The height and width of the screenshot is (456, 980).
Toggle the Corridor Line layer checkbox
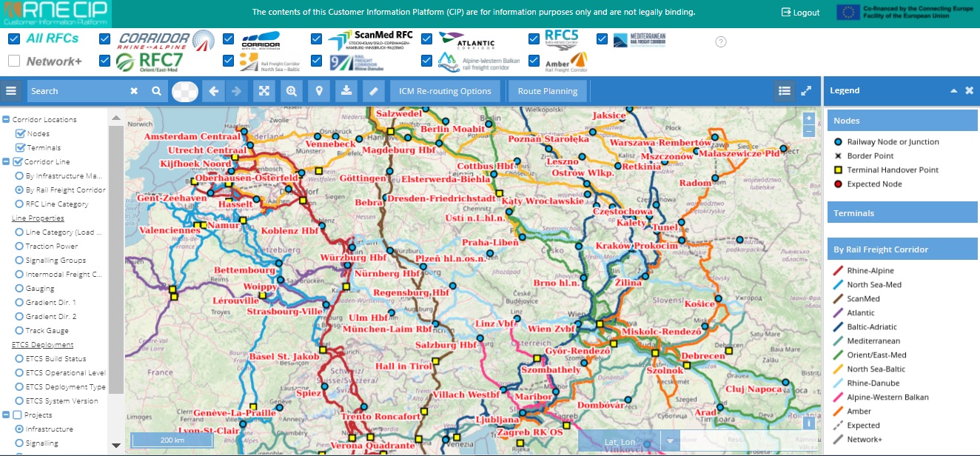point(19,161)
